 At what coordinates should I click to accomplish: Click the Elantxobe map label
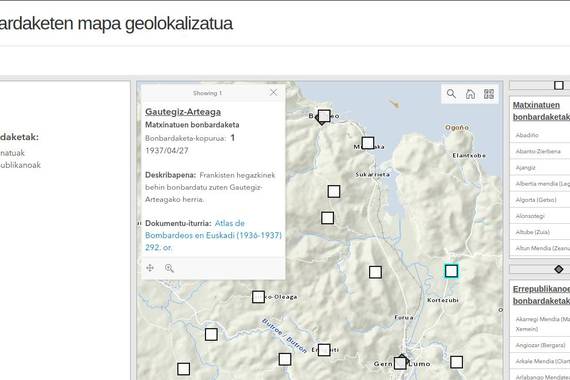pyautogui.click(x=469, y=155)
